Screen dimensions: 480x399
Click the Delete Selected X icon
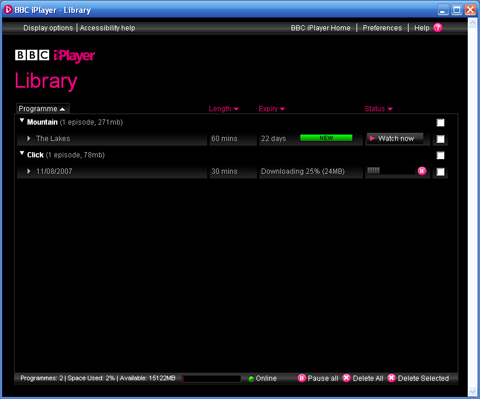tap(392, 378)
